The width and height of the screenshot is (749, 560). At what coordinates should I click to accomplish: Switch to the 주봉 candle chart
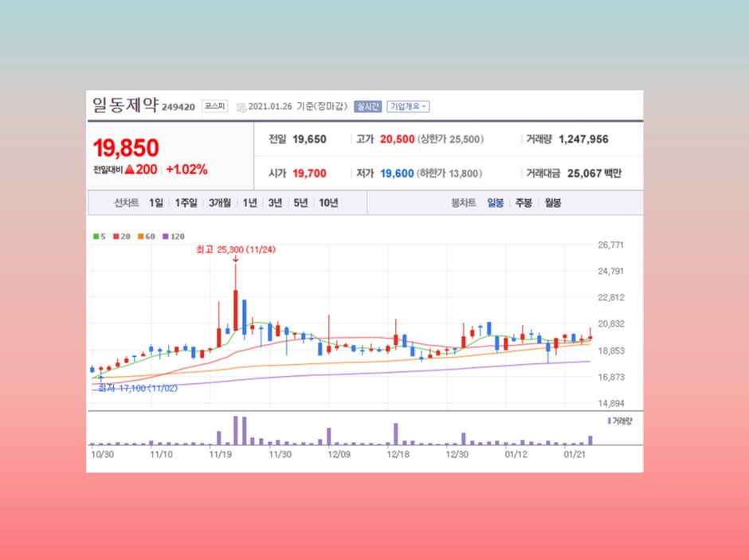pyautogui.click(x=524, y=203)
